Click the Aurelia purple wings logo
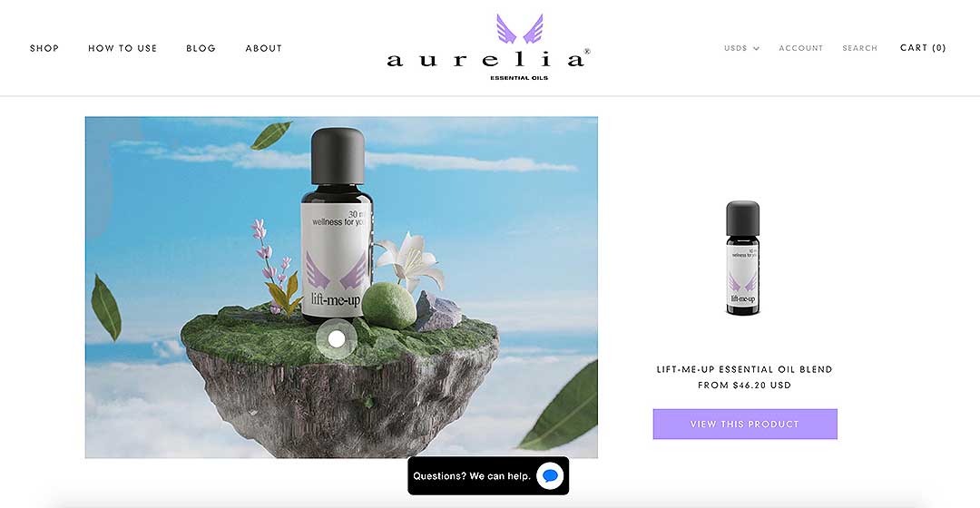Viewport: 980px width, 508px height. pos(519,29)
